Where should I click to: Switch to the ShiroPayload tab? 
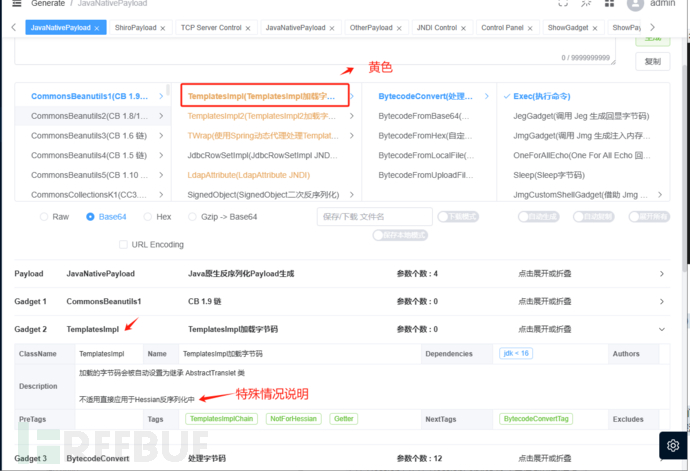click(136, 28)
